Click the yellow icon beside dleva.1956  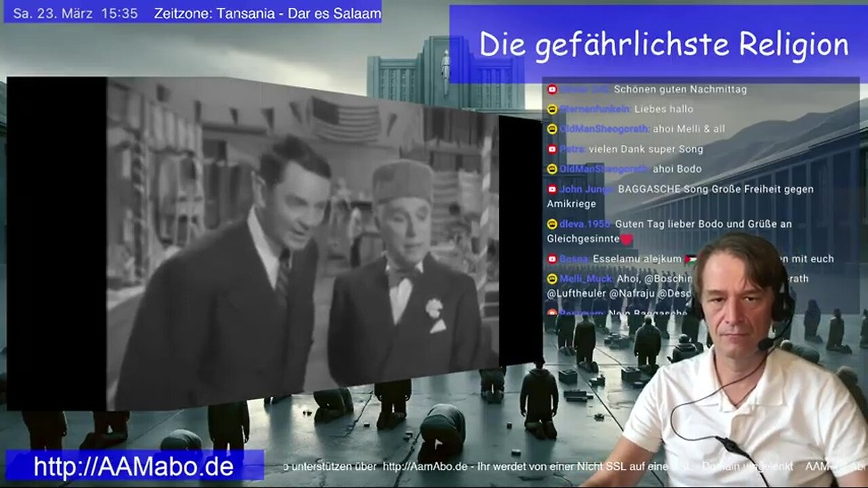[x=552, y=224]
